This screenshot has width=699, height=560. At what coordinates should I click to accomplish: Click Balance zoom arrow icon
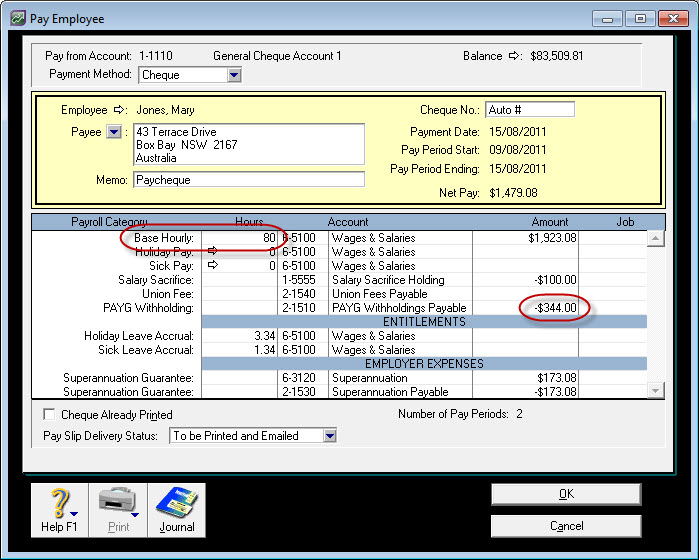point(515,56)
